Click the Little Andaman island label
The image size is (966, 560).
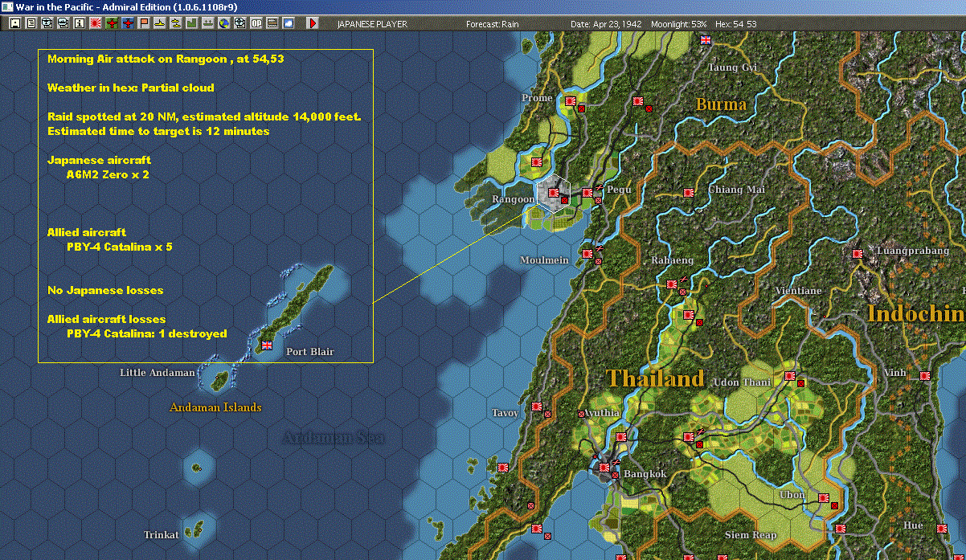tap(158, 373)
